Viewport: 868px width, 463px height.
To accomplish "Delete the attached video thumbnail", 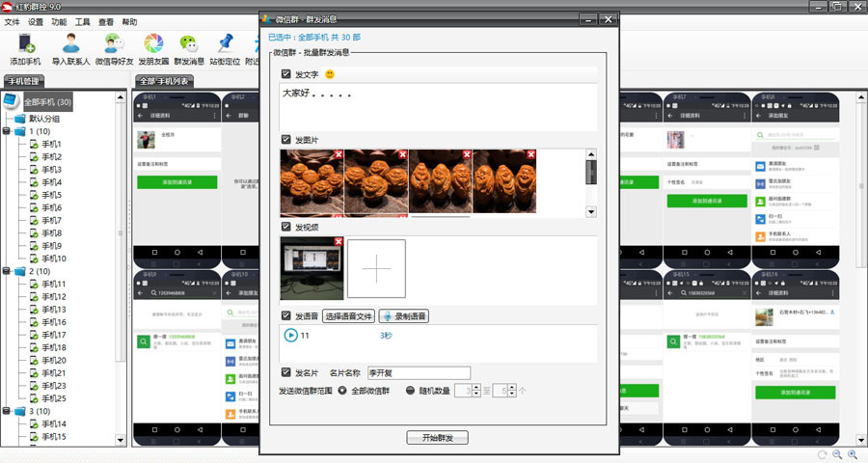I will (x=339, y=242).
